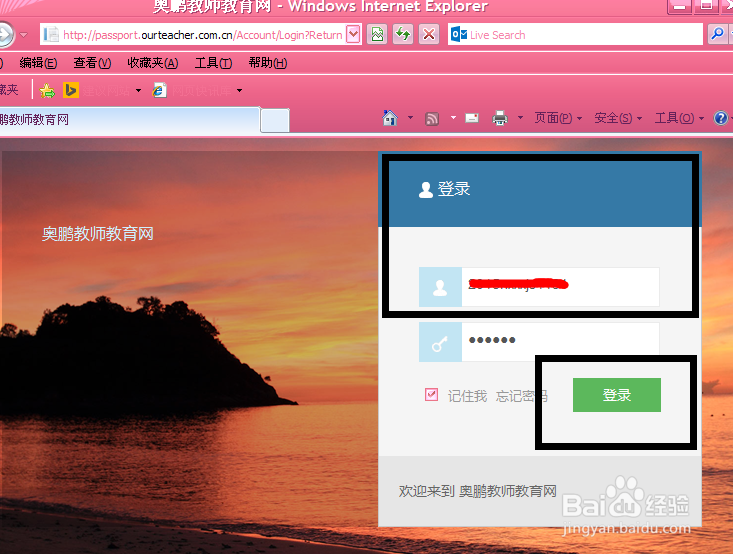Open the 查看(V) menu
This screenshot has width=733, height=554.
pos(92,63)
